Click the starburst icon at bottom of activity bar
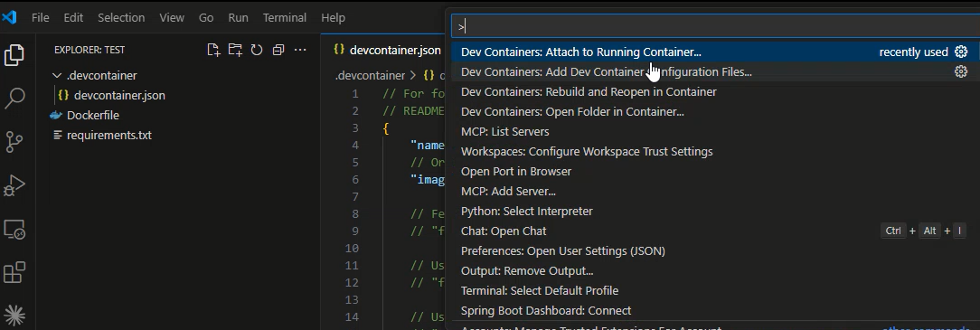The height and width of the screenshot is (330, 980). coord(14,316)
